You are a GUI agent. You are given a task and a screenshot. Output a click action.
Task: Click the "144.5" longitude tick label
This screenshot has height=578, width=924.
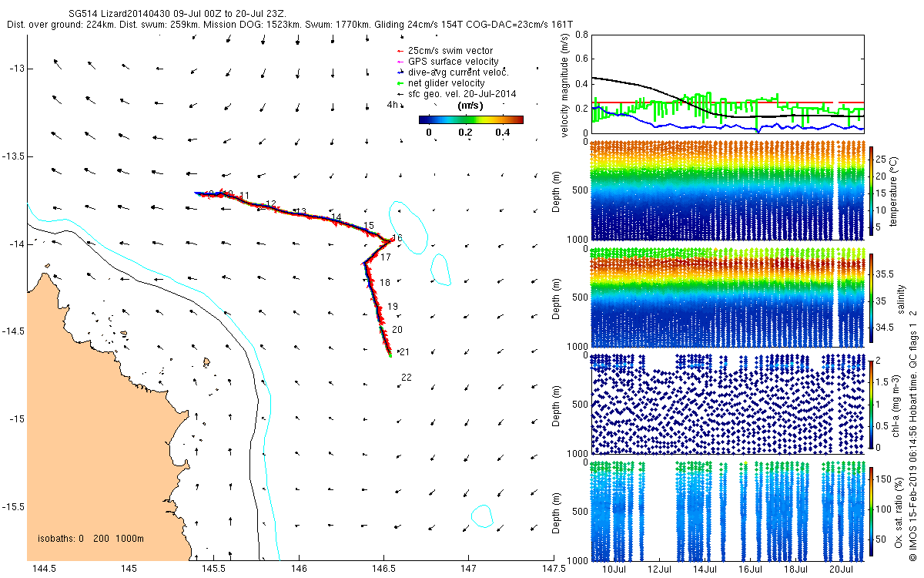(43, 569)
